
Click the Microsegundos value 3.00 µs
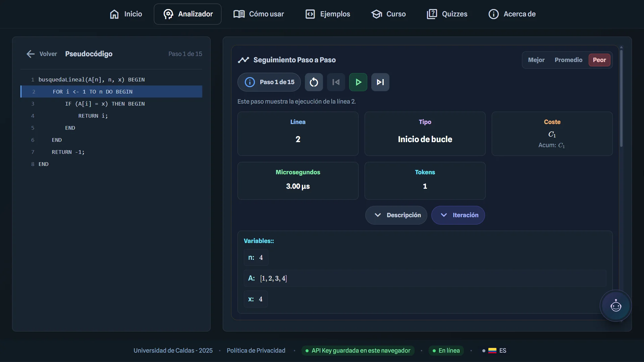pos(298,186)
